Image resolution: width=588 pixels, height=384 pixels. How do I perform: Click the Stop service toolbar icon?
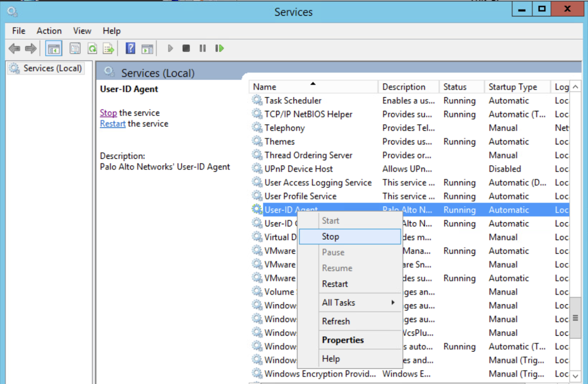point(186,48)
